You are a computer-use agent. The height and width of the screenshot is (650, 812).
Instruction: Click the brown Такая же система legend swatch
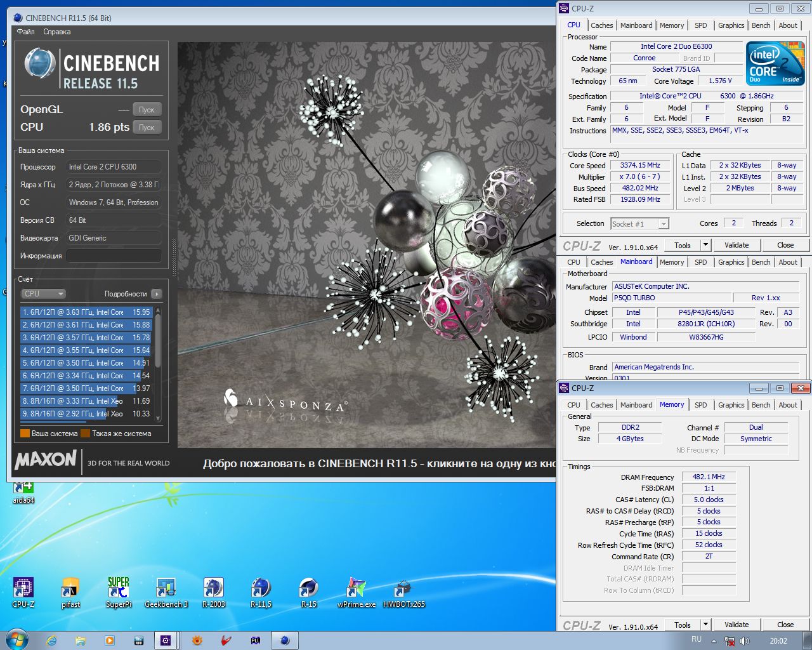[86, 434]
